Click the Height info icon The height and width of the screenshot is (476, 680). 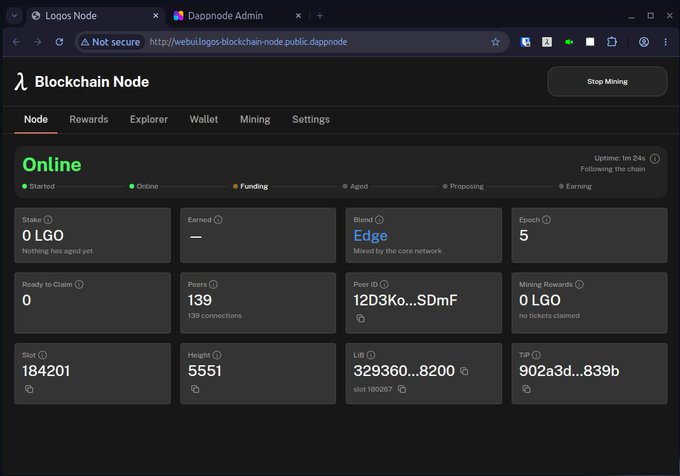217,355
